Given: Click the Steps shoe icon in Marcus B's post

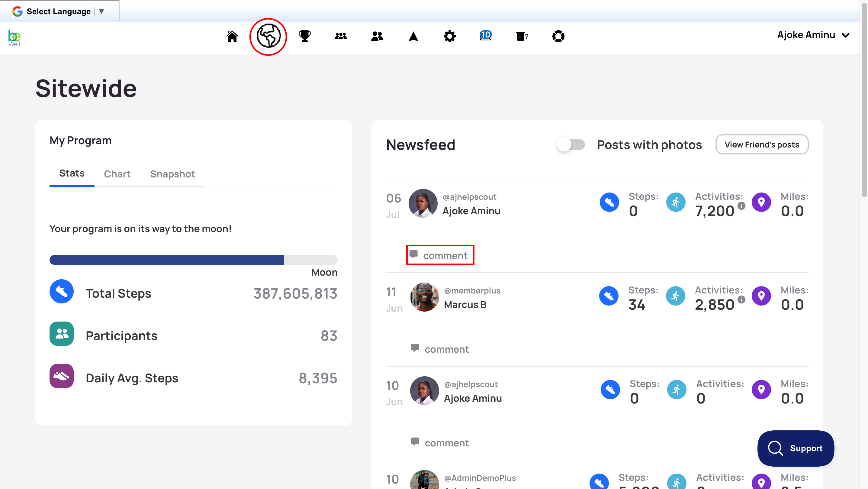Looking at the screenshot, I should pyautogui.click(x=609, y=296).
